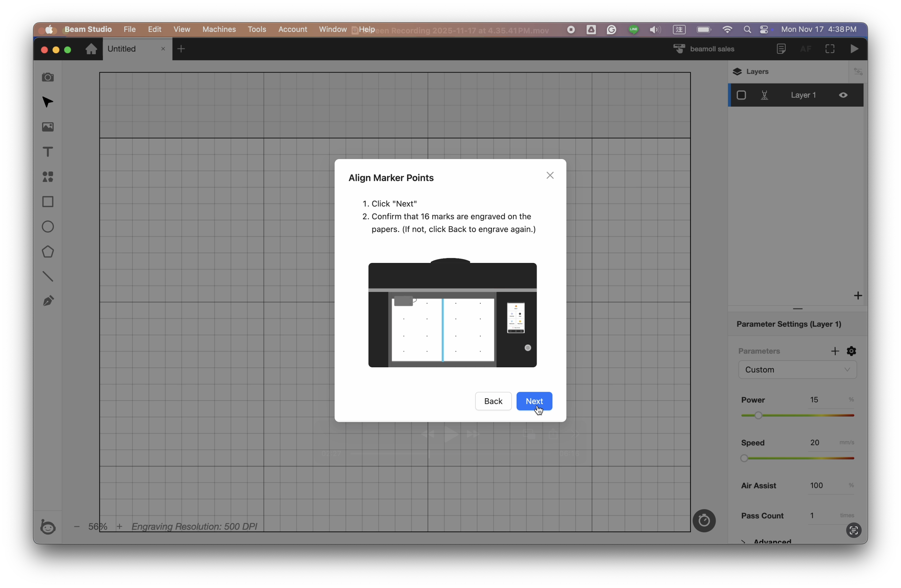This screenshot has width=901, height=588.
Task: Zoom out with the minus button
Action: click(77, 526)
